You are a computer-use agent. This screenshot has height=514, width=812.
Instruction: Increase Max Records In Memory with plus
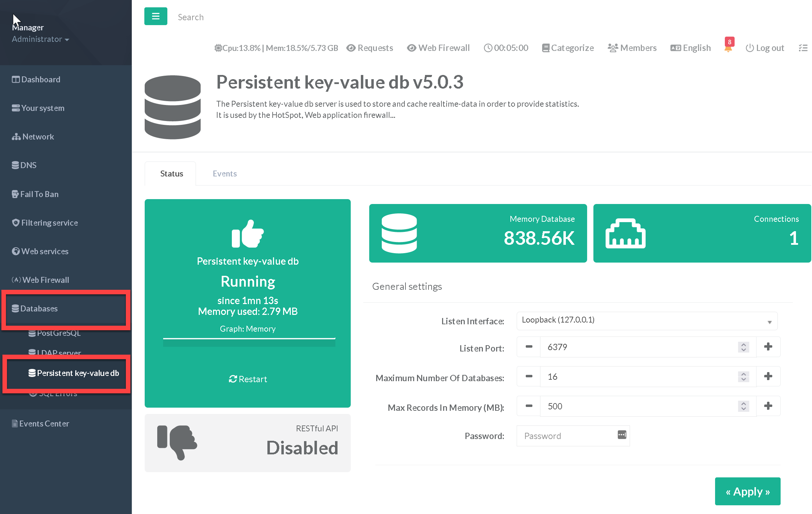point(768,406)
